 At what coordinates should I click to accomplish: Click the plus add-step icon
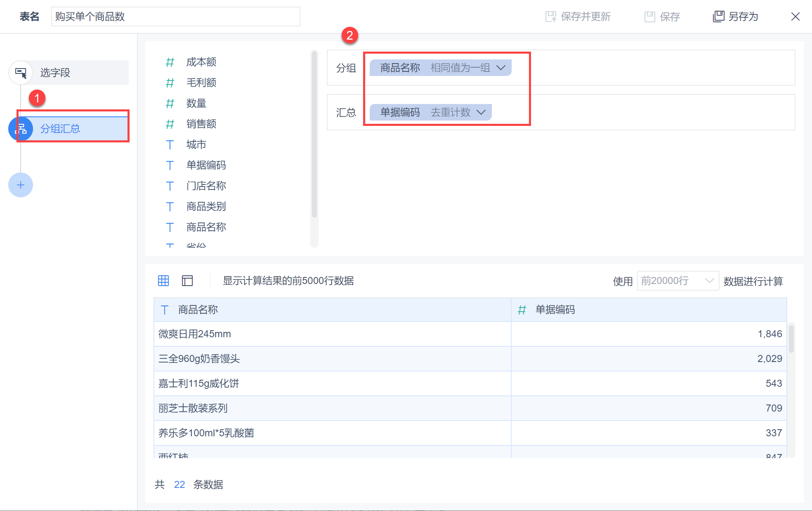click(21, 185)
